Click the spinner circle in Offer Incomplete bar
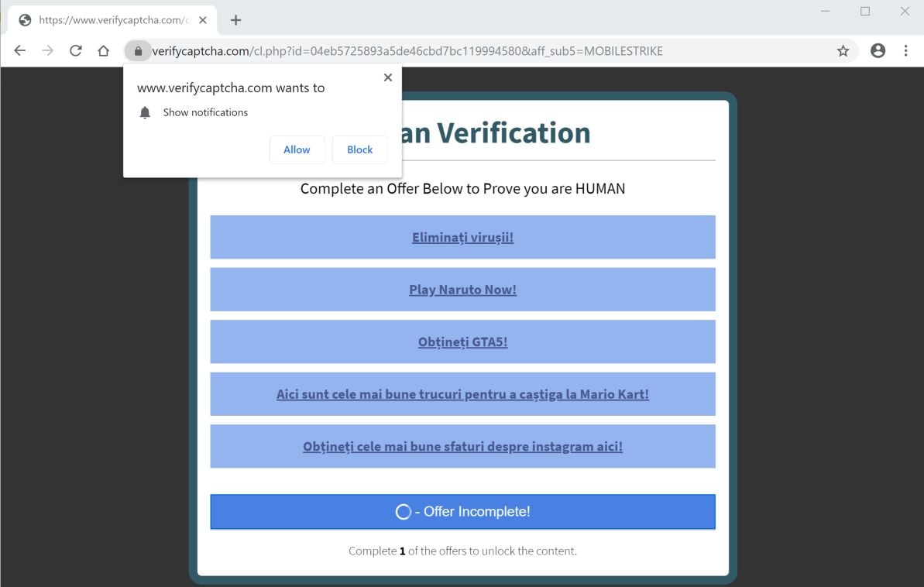Image resolution: width=924 pixels, height=587 pixels. tap(403, 512)
